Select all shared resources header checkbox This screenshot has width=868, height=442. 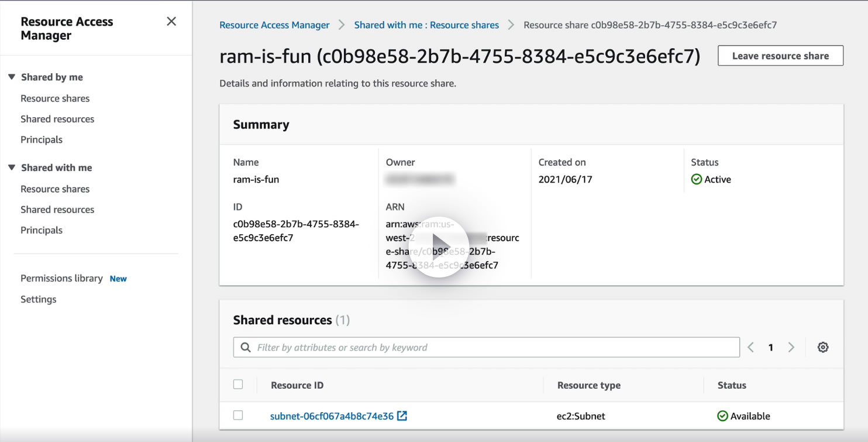pos(238,385)
